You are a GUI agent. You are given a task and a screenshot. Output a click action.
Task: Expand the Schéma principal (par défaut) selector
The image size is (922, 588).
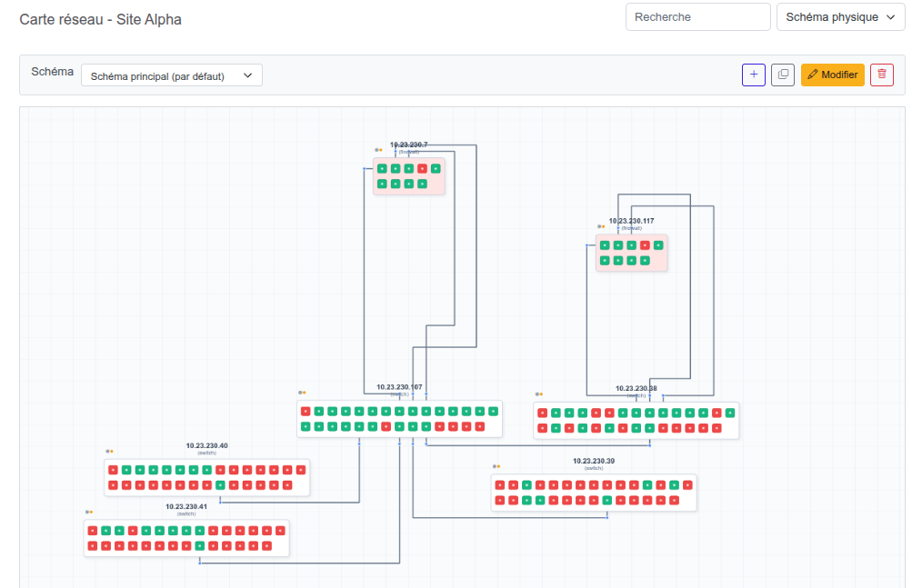[172, 76]
